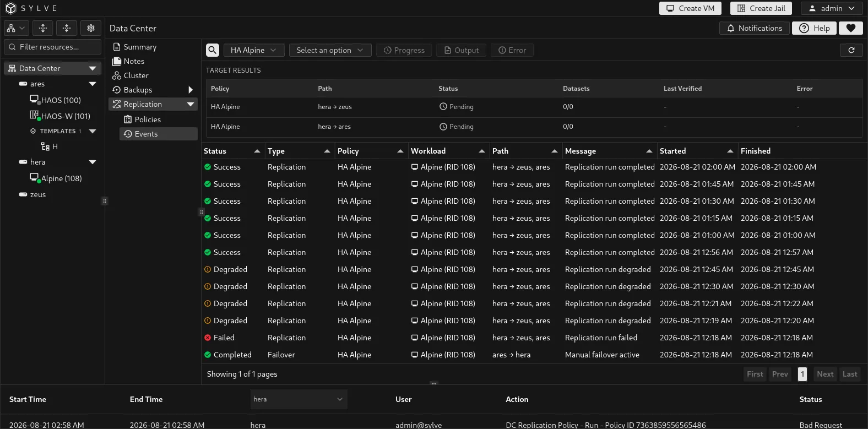Go to First page
The image size is (868, 429).
755,374
